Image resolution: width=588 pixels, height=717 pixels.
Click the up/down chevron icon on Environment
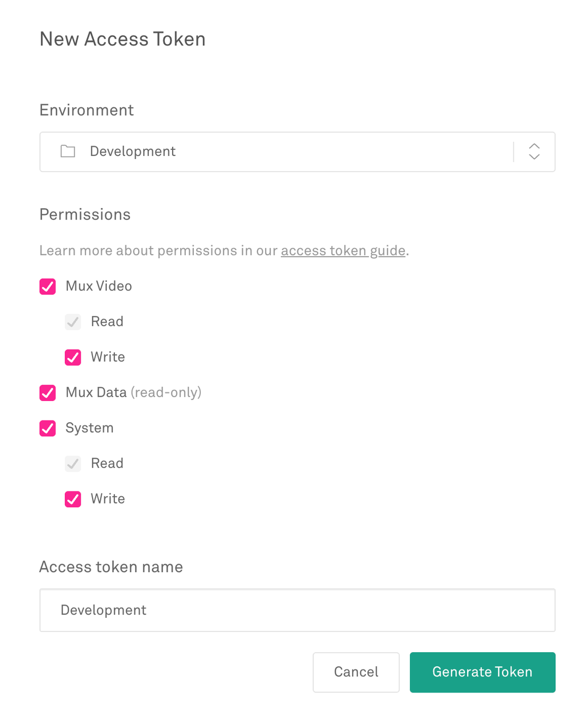point(534,151)
